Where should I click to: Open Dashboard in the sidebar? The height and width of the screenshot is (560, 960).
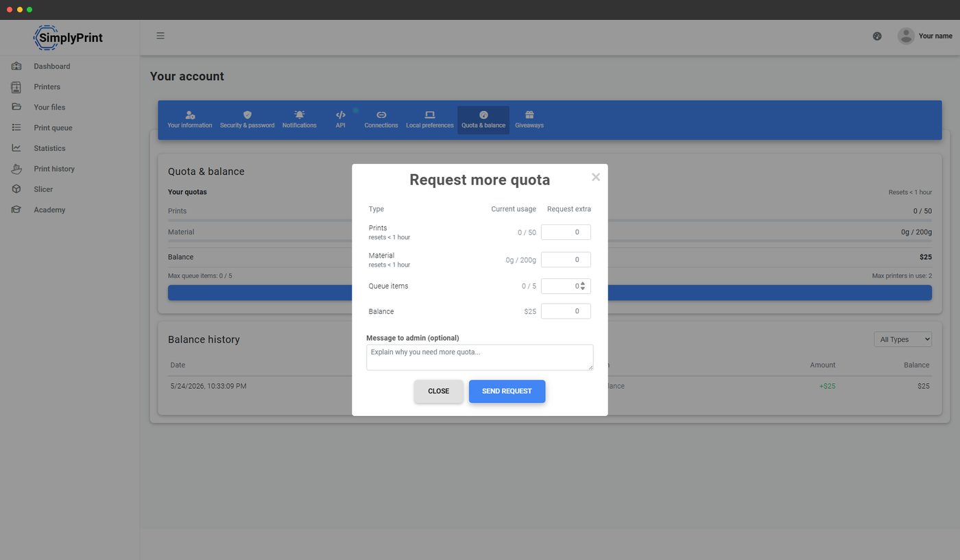click(52, 66)
